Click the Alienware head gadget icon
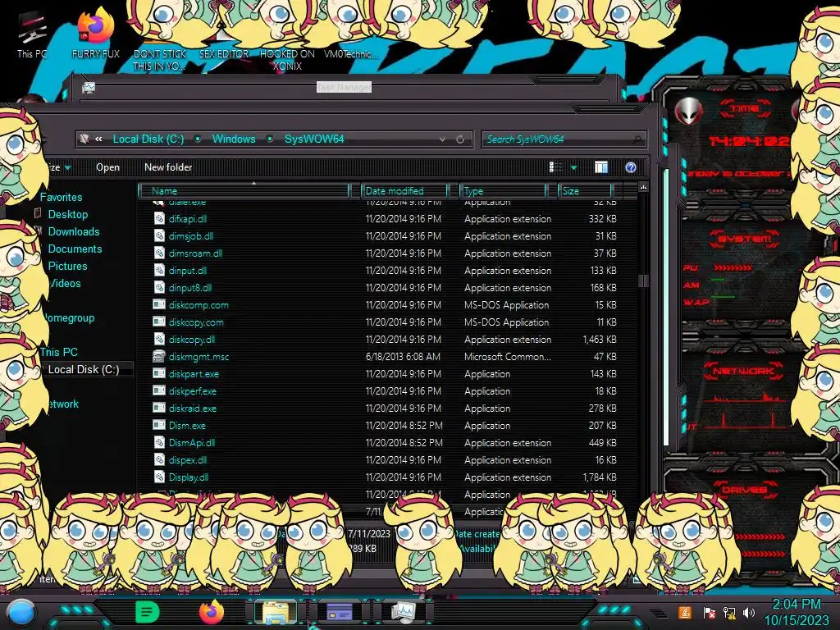 click(688, 112)
